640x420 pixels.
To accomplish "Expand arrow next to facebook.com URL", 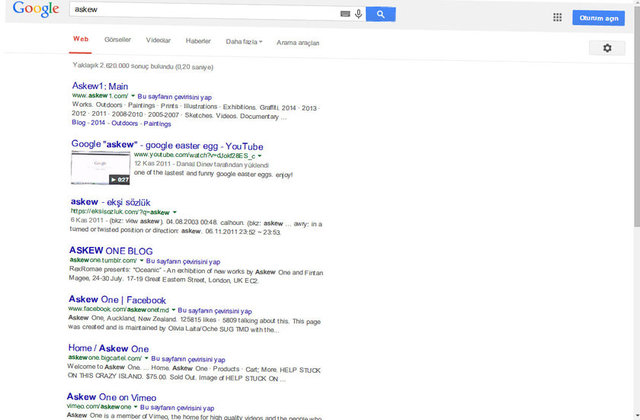I will click(x=173, y=310).
